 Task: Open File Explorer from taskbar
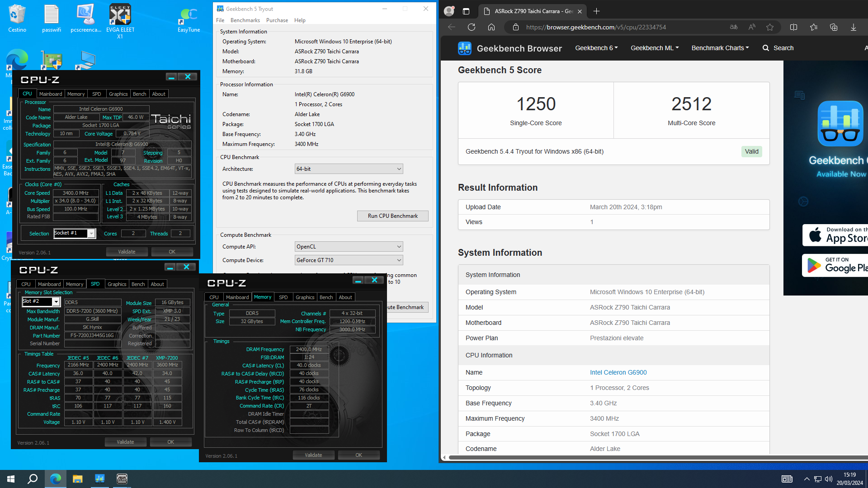(x=78, y=479)
